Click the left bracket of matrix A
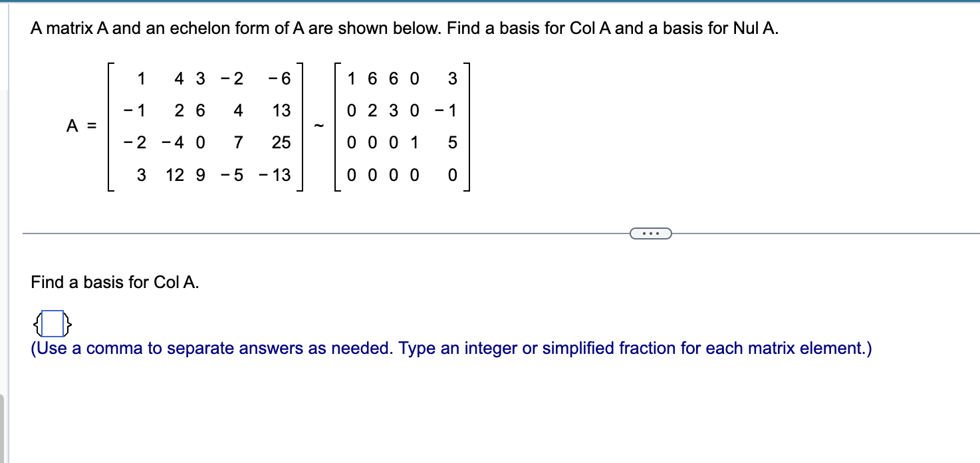The height and width of the screenshot is (463, 980). [108, 126]
